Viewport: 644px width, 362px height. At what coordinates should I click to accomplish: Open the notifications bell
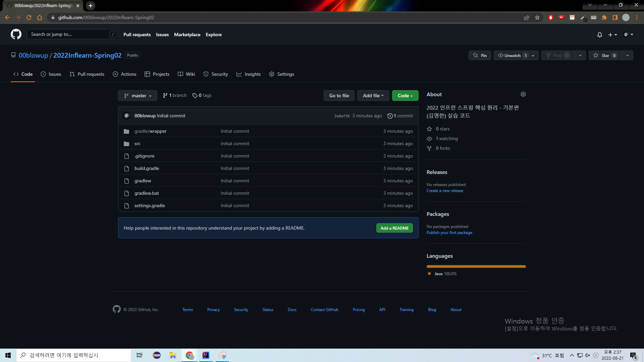(x=599, y=35)
